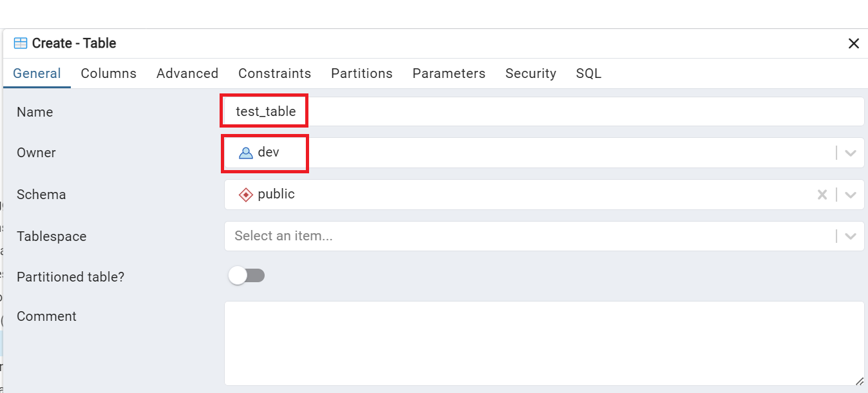Toggle the Partitioned table switch
This screenshot has width=868, height=393.
click(247, 276)
